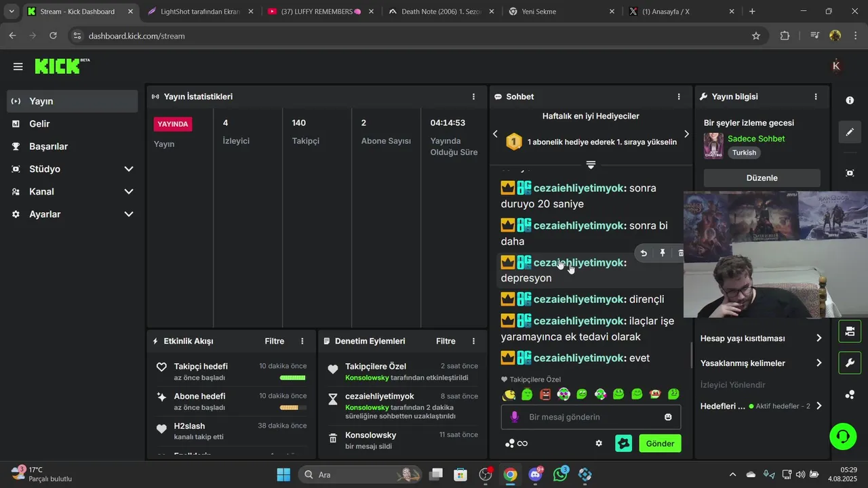Click the clip capture icon in right rail

pos(850,173)
